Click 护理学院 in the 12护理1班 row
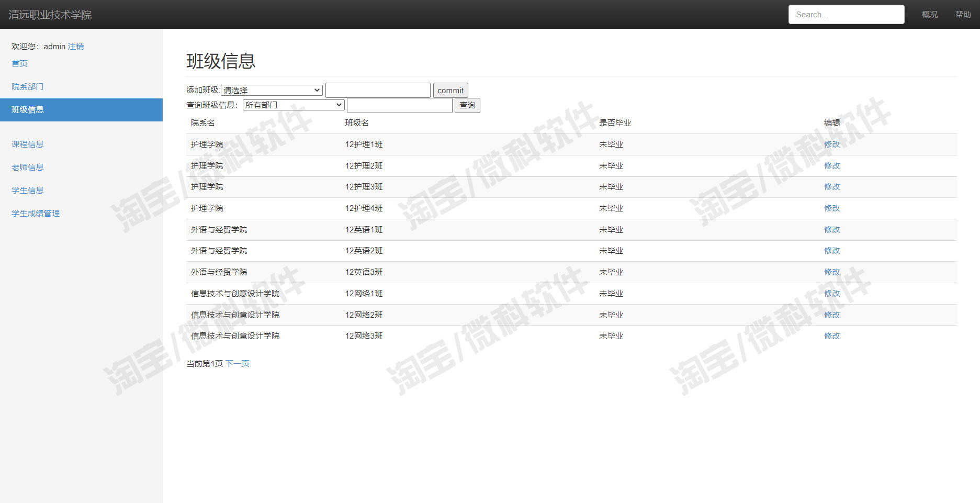980x503 pixels. click(x=207, y=144)
